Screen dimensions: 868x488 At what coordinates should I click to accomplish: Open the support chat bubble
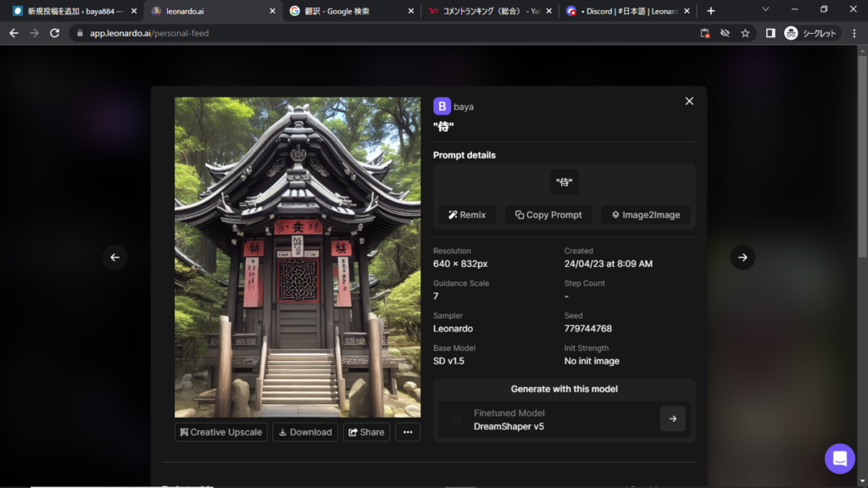point(839,458)
